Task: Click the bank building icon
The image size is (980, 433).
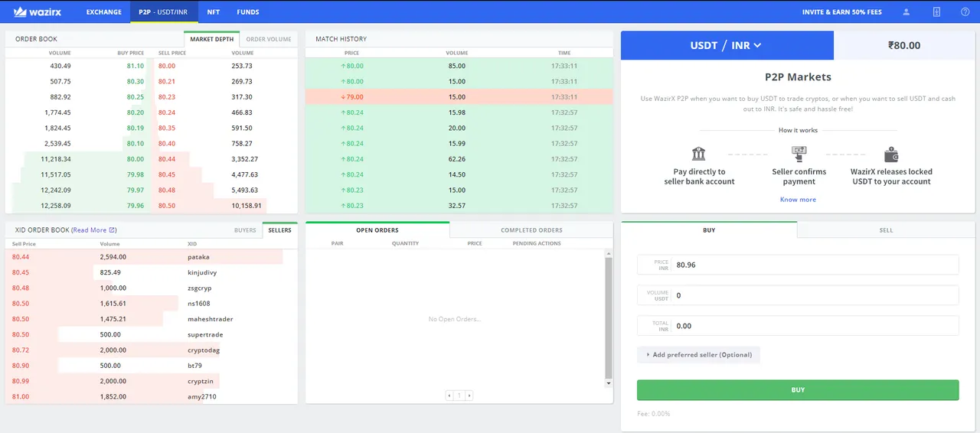Action: pyautogui.click(x=698, y=154)
